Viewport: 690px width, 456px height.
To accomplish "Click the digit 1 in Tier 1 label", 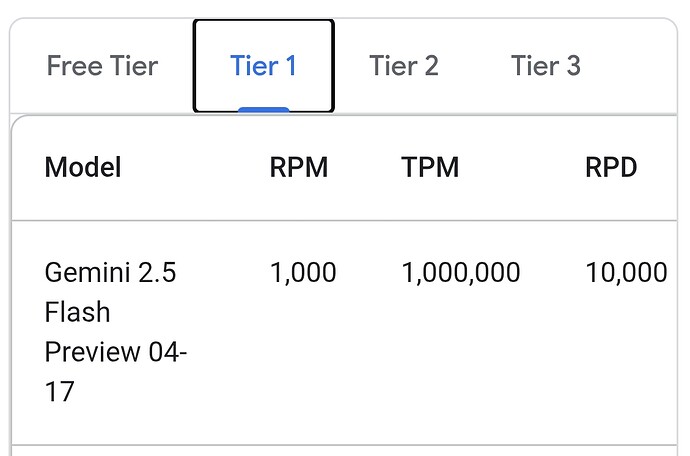I will point(291,66).
